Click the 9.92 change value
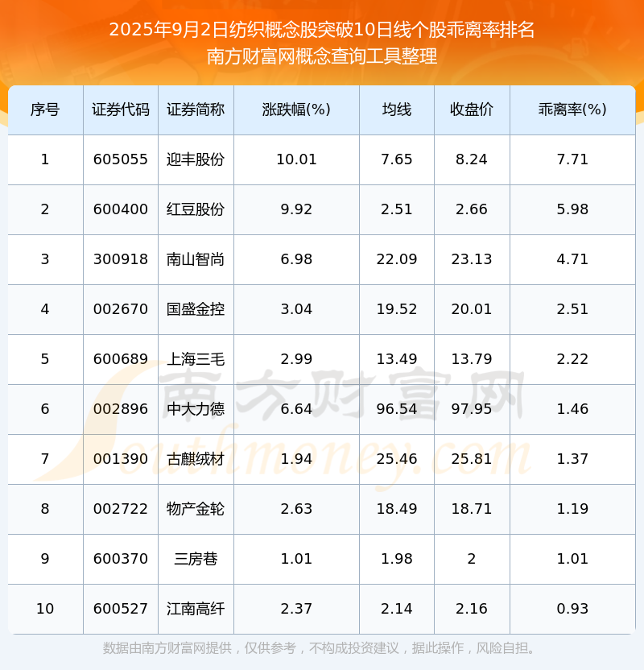644x670 pixels. coord(296,209)
